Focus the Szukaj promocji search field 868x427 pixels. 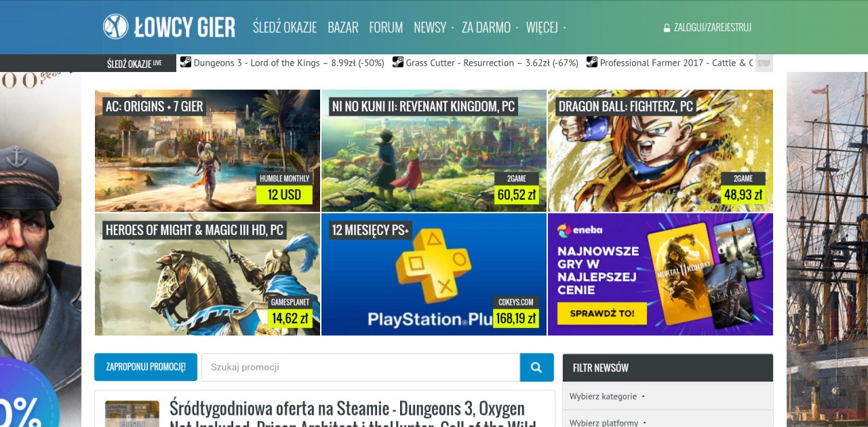click(x=361, y=367)
